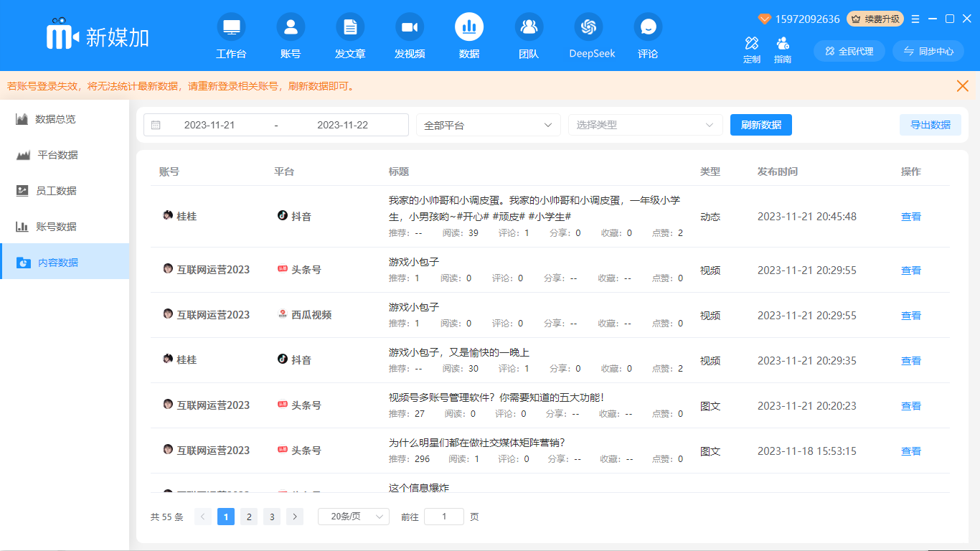980x551 pixels.
Task: Open the 指南 guide icon
Action: (783, 44)
